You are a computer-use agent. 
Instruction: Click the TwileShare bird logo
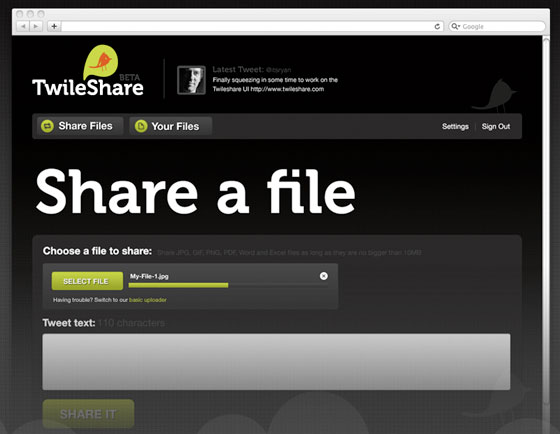[100, 62]
